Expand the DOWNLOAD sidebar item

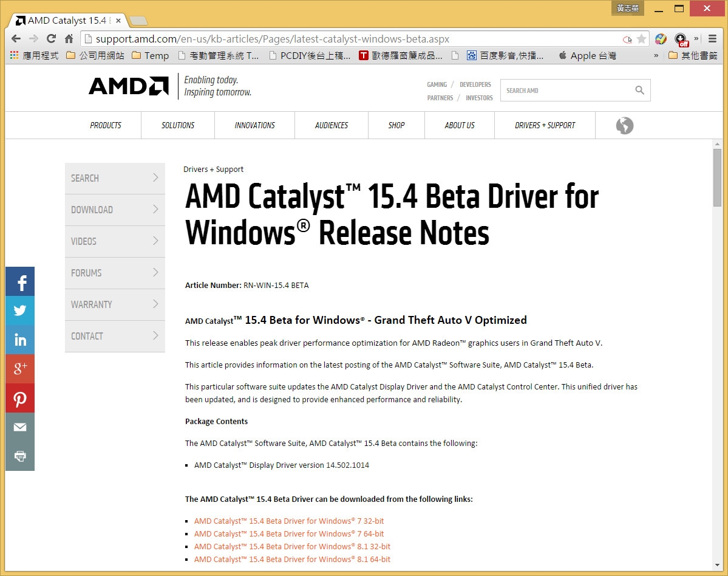tap(115, 210)
